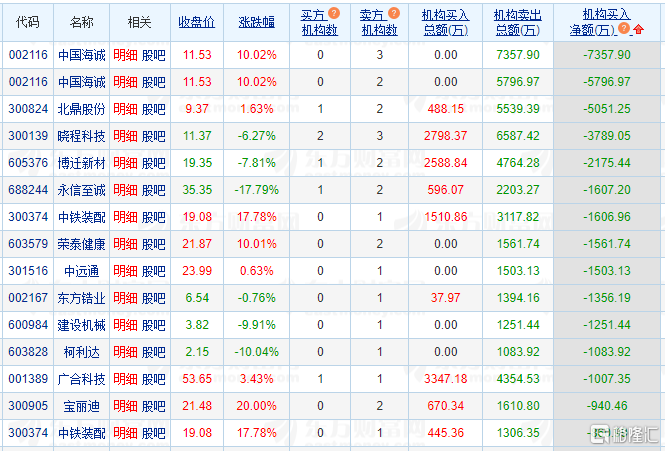Click stock code 688244
The image size is (665, 451).
pyautogui.click(x=28, y=190)
